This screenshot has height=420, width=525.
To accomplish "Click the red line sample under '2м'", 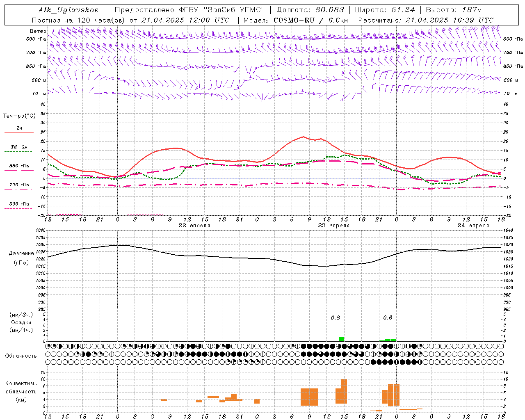I will click(19, 132).
